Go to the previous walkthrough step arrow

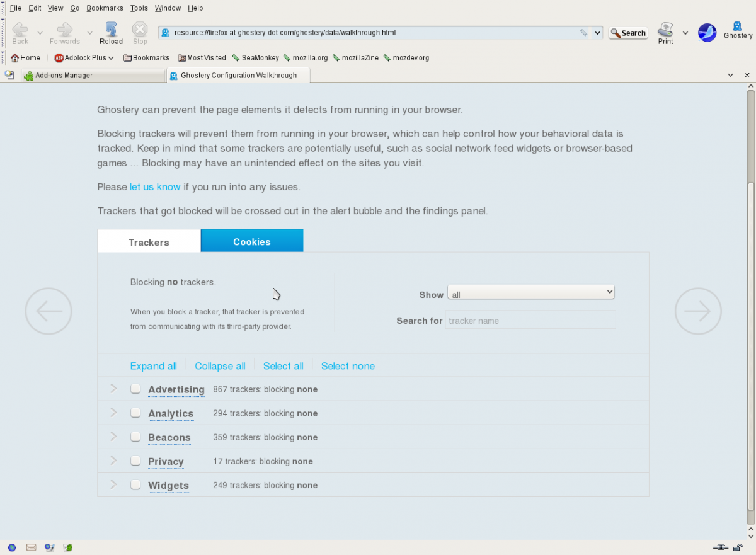(49, 311)
